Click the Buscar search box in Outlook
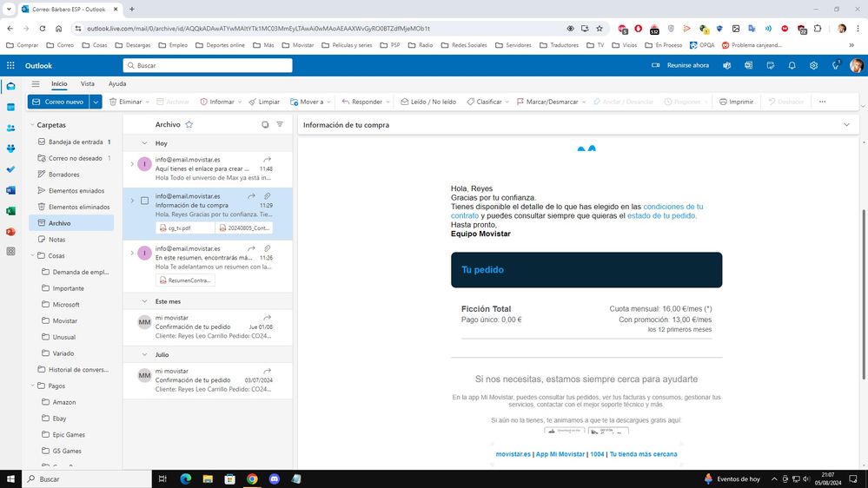Viewport: 868px width, 488px height. 209,65
